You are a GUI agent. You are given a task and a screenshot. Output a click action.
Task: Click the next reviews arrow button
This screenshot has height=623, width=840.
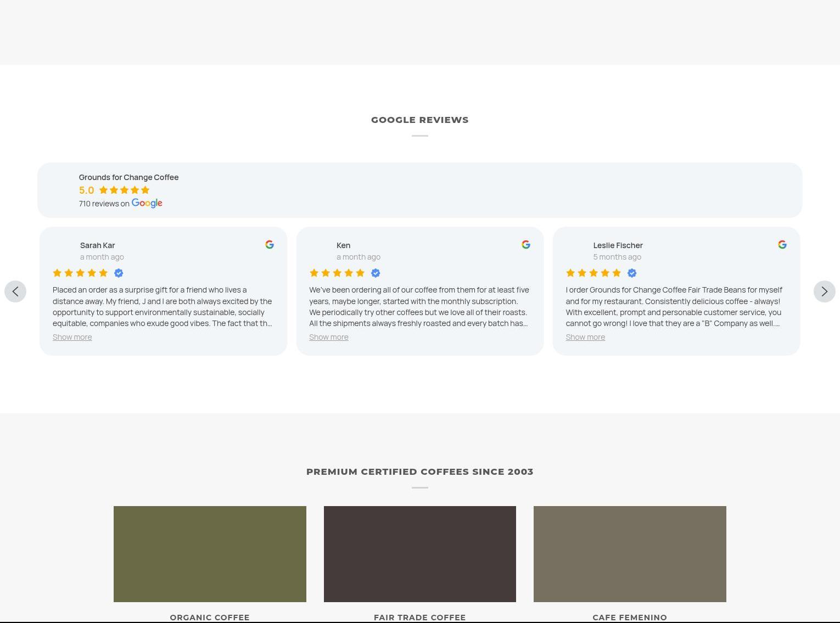pos(824,291)
